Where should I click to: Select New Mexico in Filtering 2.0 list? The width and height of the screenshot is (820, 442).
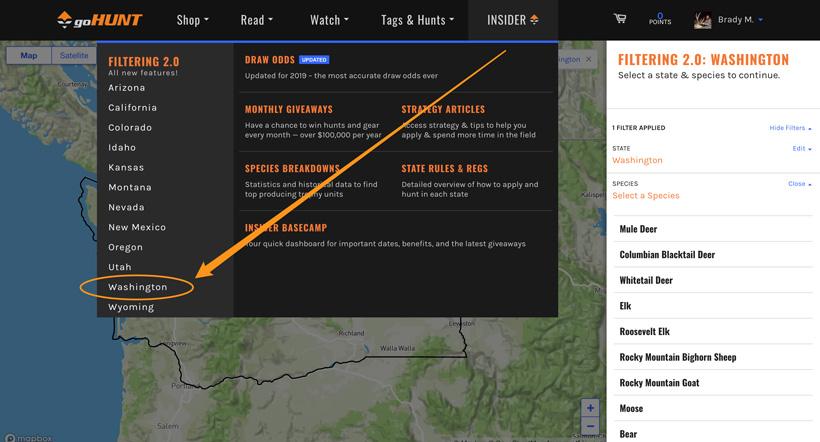[x=137, y=227]
